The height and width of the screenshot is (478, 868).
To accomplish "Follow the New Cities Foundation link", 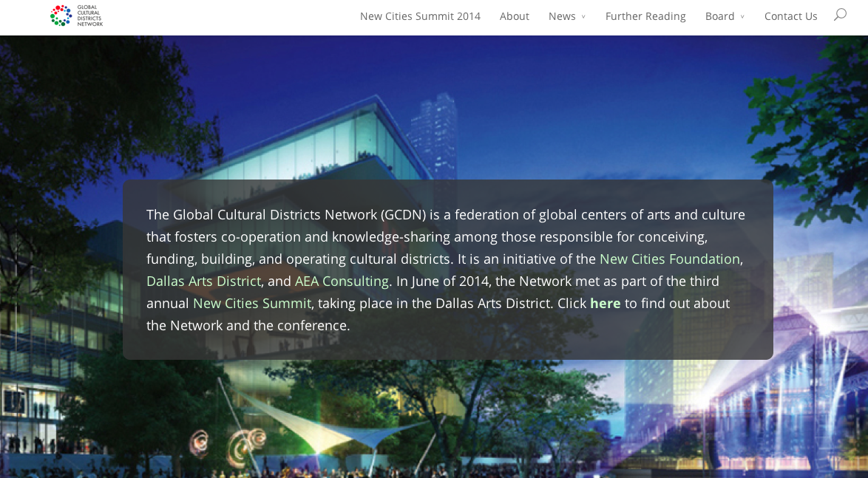I will 670,259.
